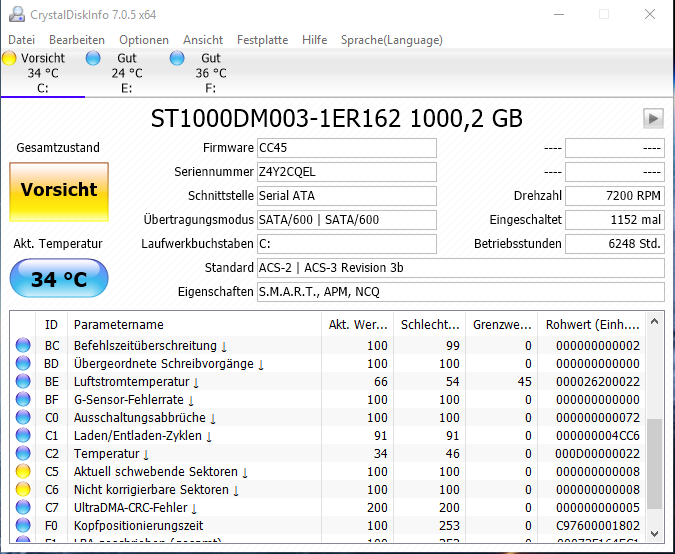Image resolution: width=675 pixels, height=554 pixels.
Task: Click the Firmware field CC45
Action: click(347, 148)
